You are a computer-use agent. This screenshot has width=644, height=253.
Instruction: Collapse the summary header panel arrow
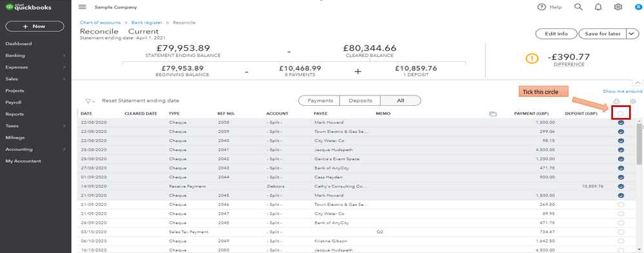[638, 83]
